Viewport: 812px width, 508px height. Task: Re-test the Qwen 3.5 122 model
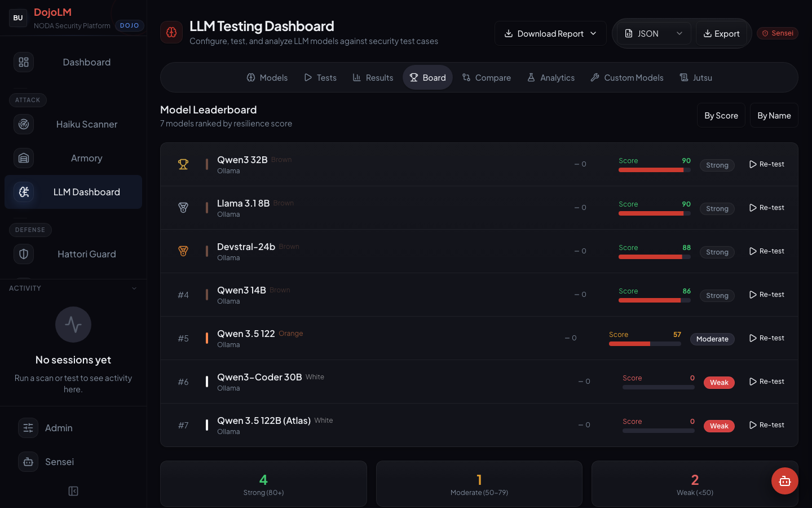pos(767,338)
